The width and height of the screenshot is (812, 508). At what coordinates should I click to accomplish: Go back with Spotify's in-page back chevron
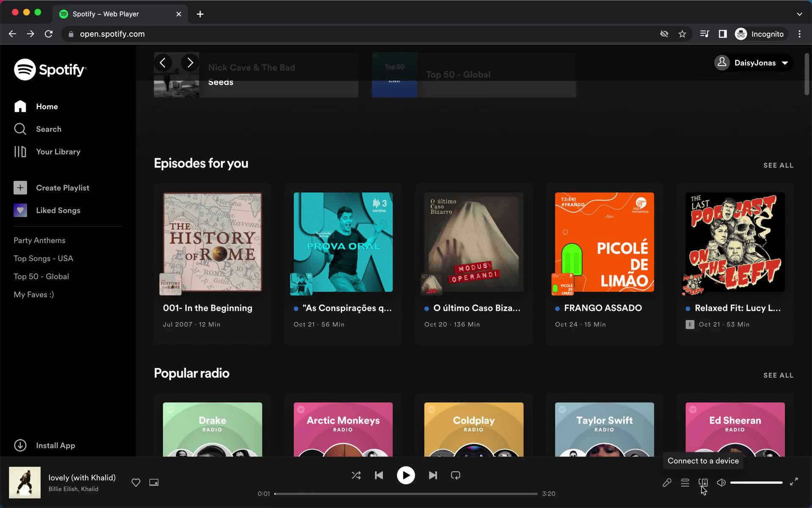[x=163, y=63]
